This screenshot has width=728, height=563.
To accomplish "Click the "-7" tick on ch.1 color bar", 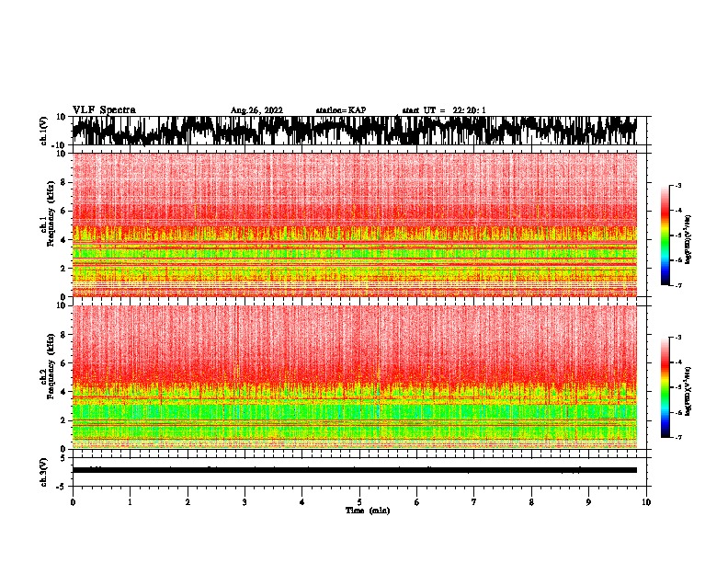I will point(678,286).
